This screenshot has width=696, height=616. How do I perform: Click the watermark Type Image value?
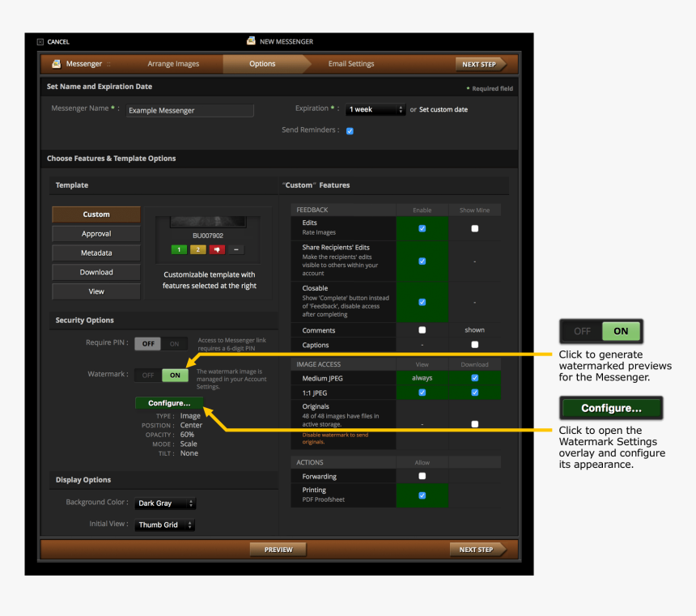(x=190, y=416)
